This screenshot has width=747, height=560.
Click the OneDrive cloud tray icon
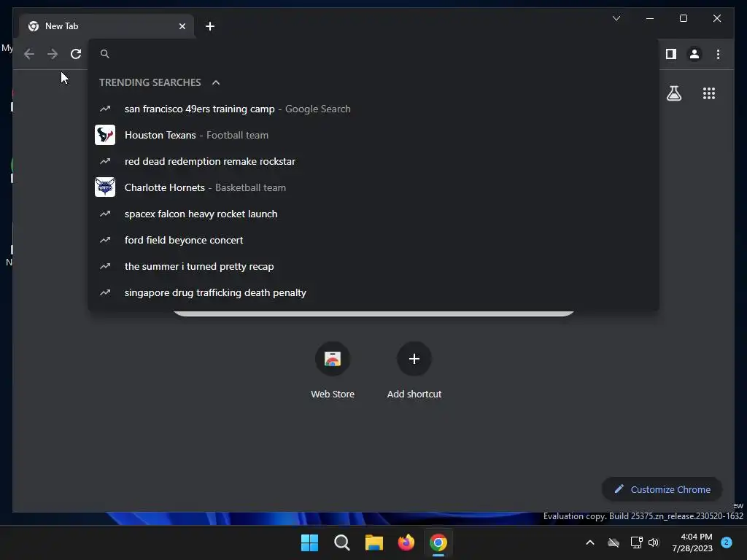coord(614,542)
